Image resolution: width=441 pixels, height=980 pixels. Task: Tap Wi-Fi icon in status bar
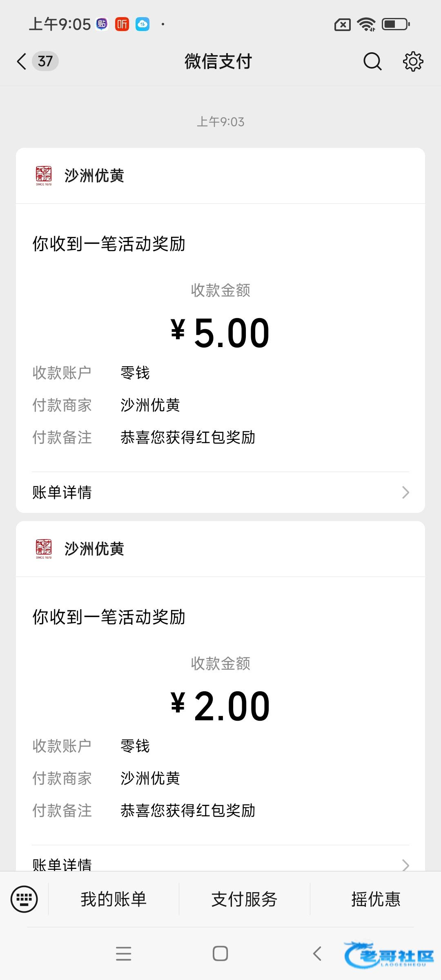[x=366, y=24]
